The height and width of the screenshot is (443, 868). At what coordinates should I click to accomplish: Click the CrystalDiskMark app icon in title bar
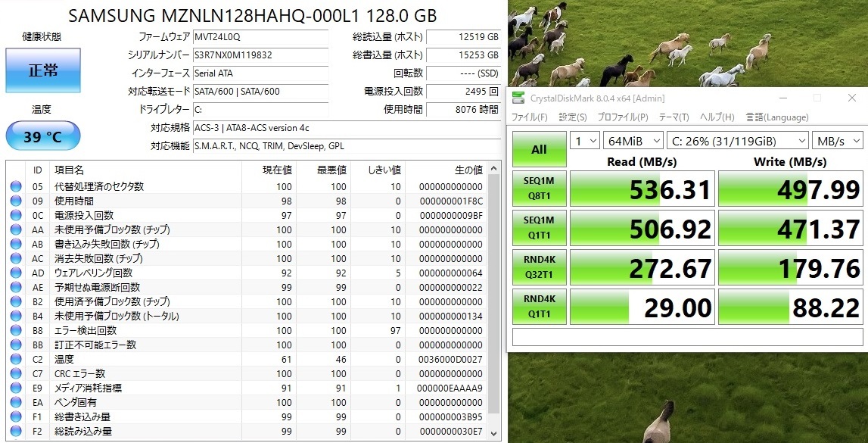518,98
